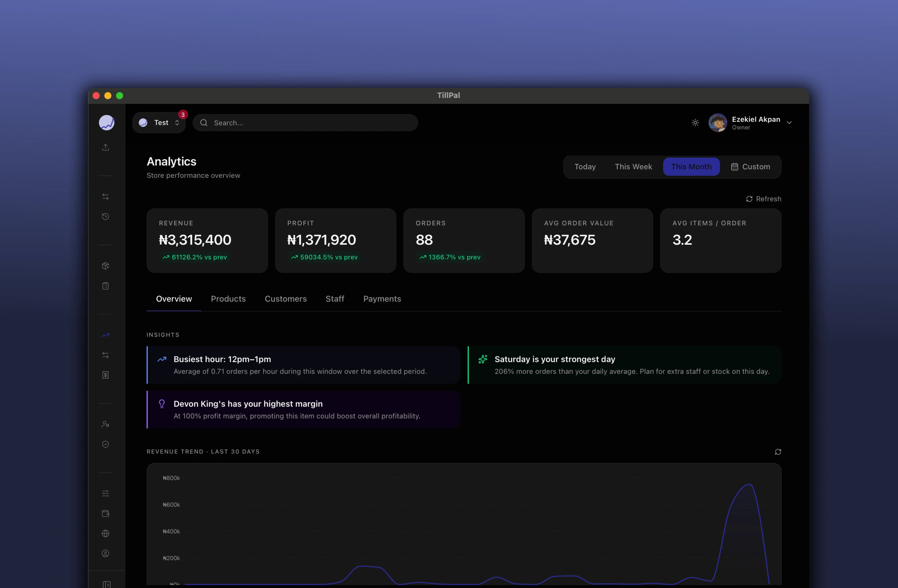Click the magnifier icon in the search bar
Viewport: 898px width, 588px height.
[x=204, y=123]
